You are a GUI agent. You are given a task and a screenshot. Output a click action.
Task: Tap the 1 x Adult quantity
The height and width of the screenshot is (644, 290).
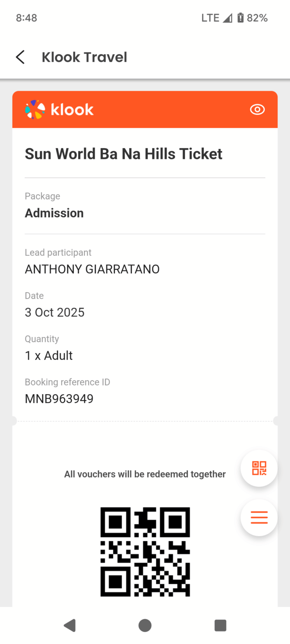tap(49, 356)
